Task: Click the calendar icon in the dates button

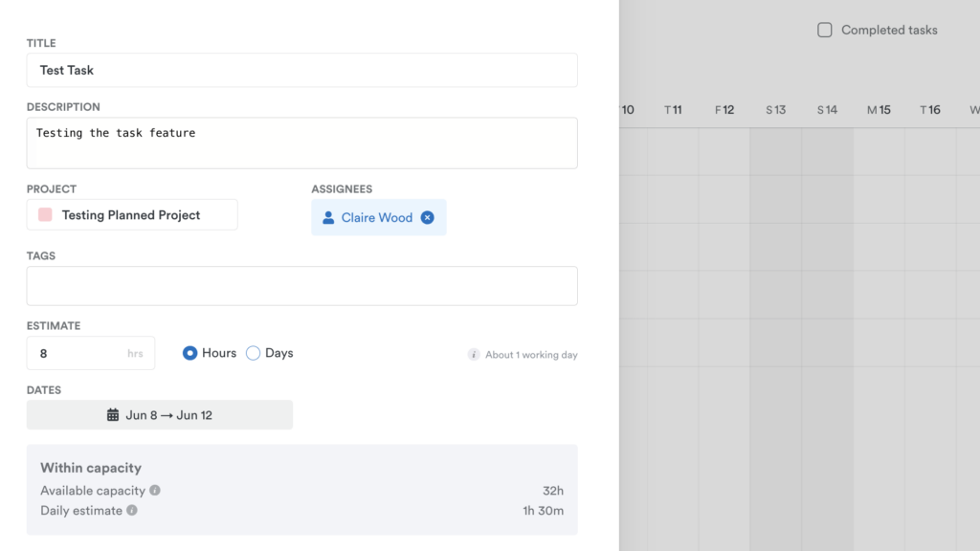Action: [x=113, y=415]
